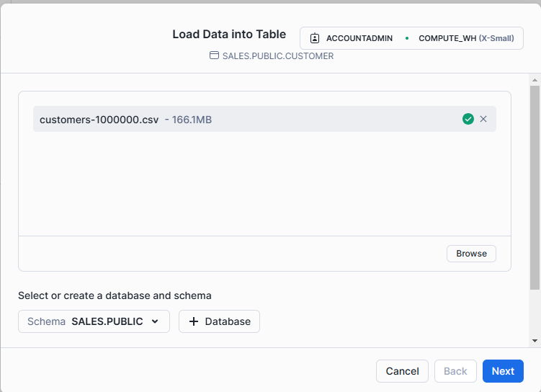
Task: Expand the Schema dropdown chevron
Action: 155,321
